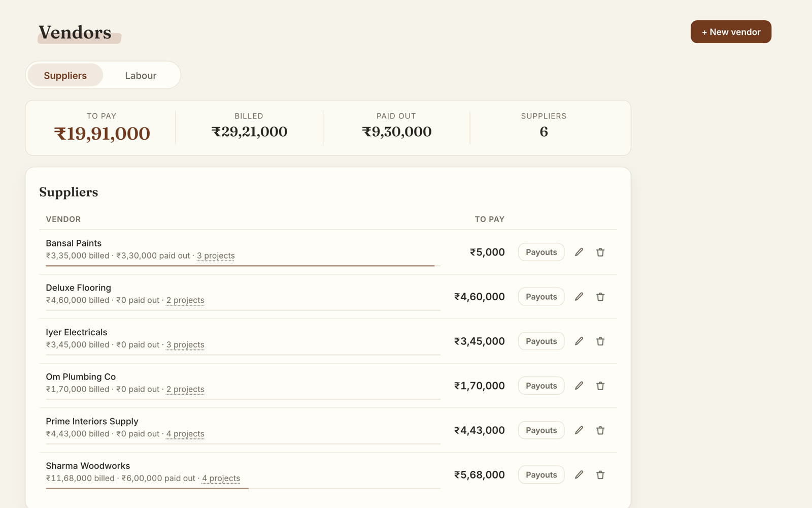Viewport: 812px width, 508px height.
Task: Select the Suppliers tab
Action: [65, 75]
